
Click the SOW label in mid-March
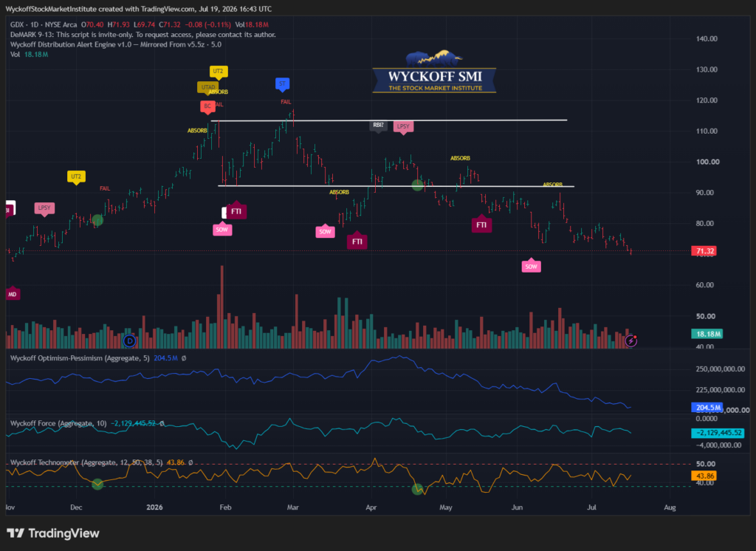point(326,231)
